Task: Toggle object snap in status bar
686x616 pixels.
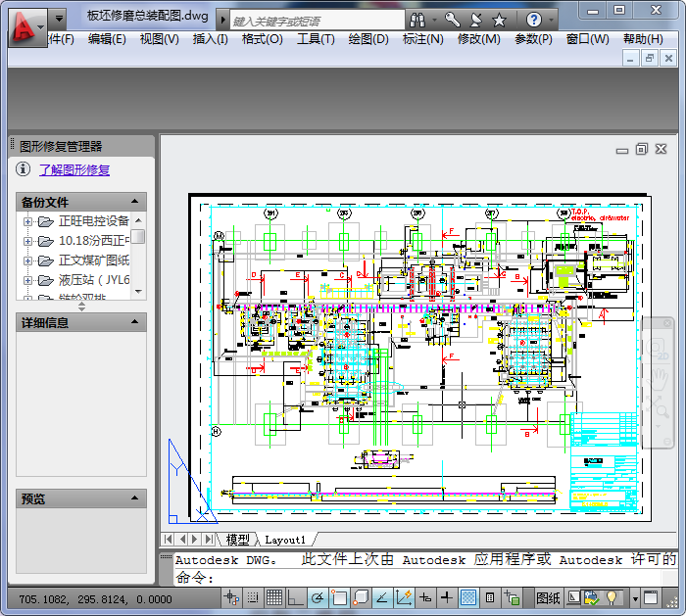Action: point(339,597)
